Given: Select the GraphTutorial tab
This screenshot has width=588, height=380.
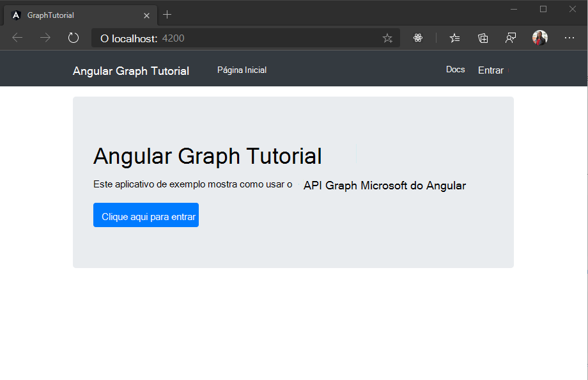Looking at the screenshot, I should 81,15.
